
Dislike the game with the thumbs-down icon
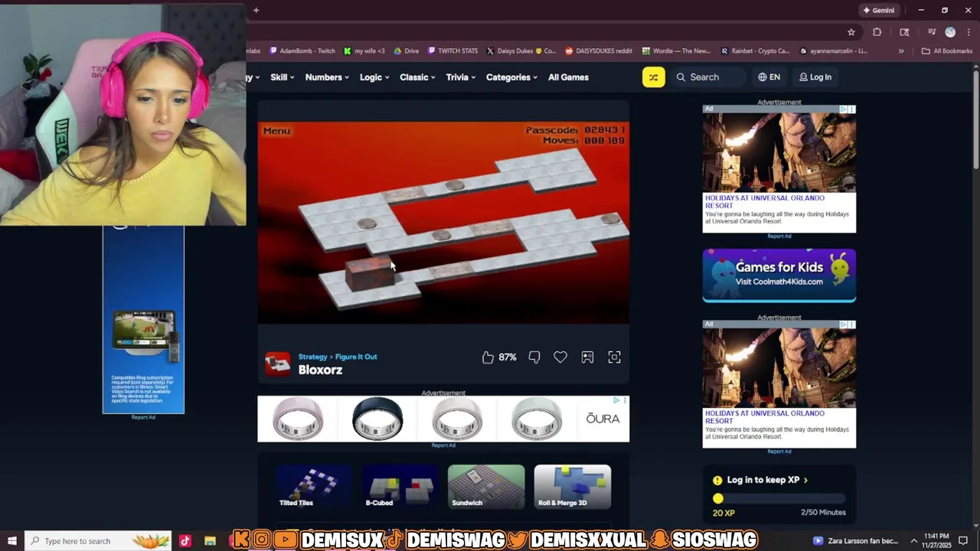tap(534, 357)
